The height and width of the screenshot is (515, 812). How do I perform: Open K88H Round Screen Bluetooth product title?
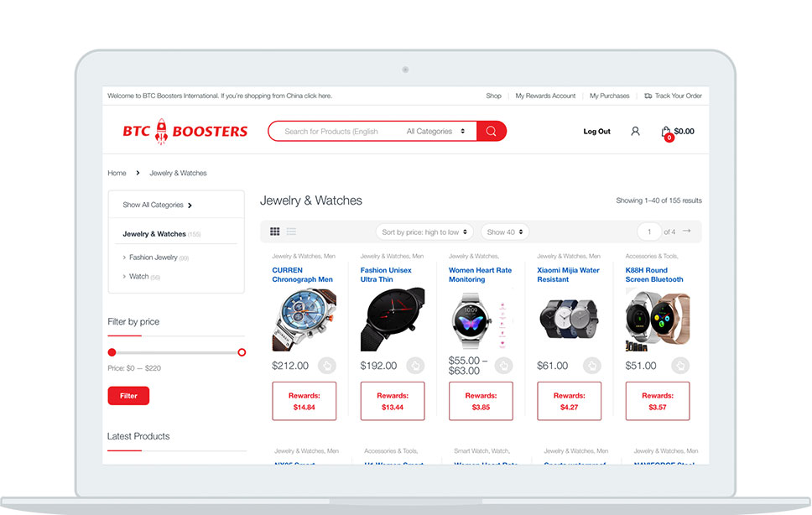(654, 275)
